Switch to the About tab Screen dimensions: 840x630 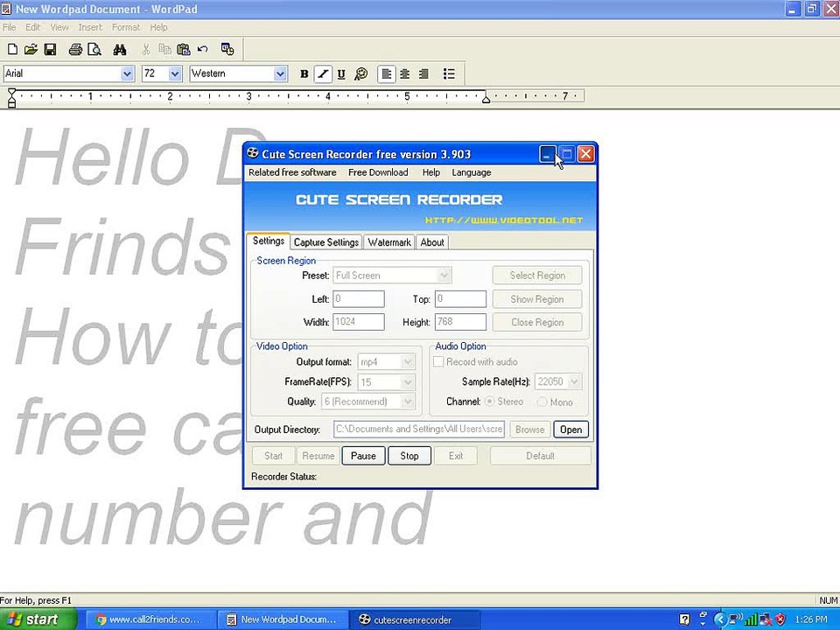click(x=432, y=242)
